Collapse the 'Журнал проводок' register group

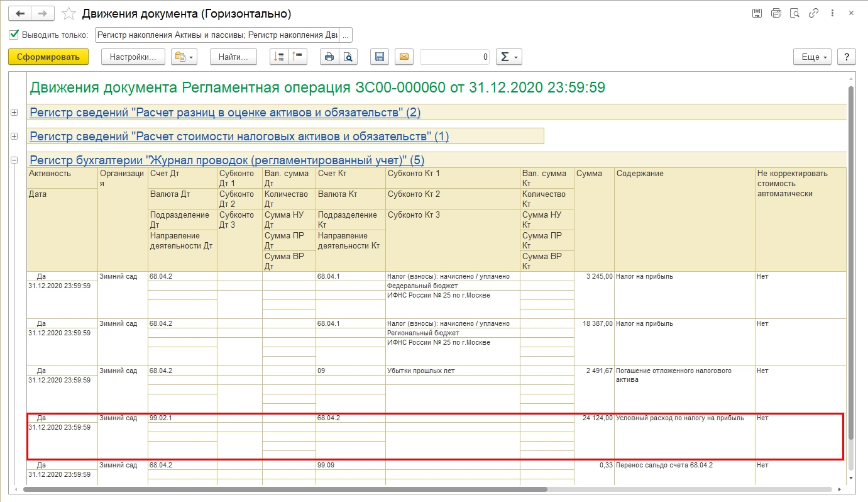(x=14, y=160)
